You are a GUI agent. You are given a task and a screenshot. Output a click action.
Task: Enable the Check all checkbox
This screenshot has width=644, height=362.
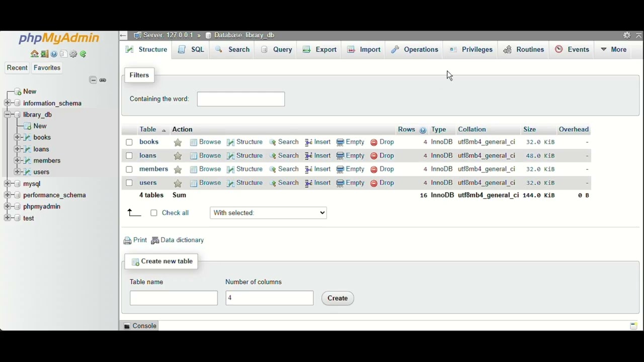[x=154, y=213]
